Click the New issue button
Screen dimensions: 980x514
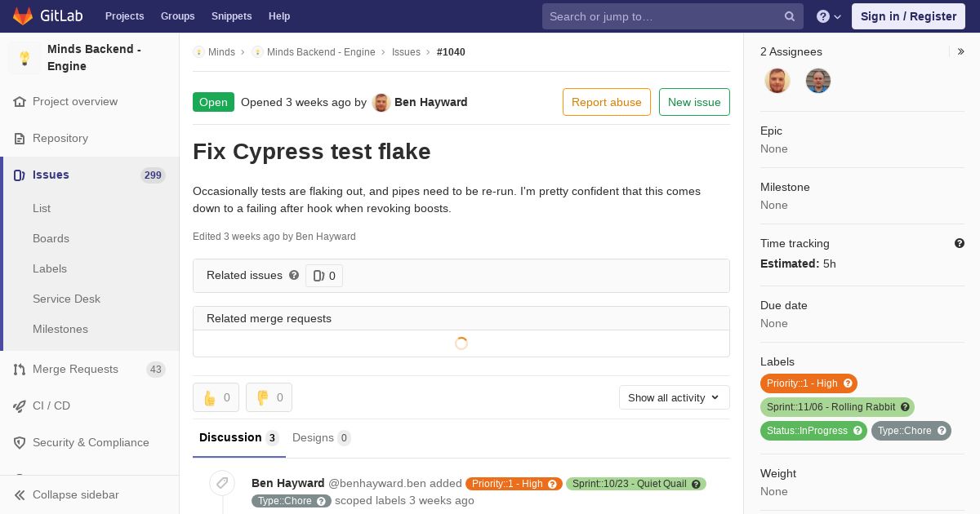tap(694, 102)
